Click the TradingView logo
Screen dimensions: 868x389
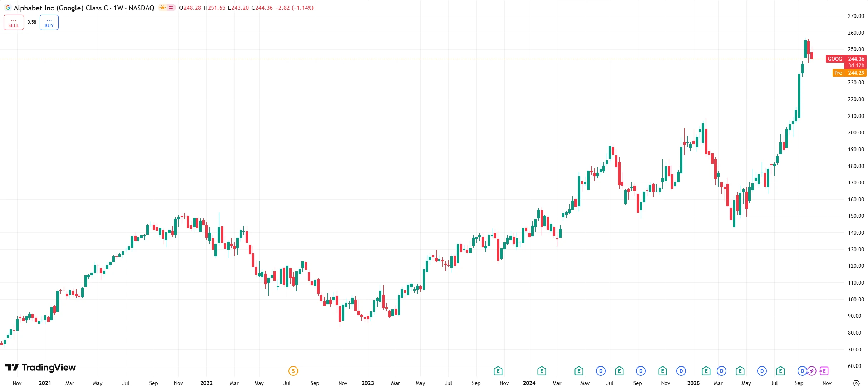point(40,368)
